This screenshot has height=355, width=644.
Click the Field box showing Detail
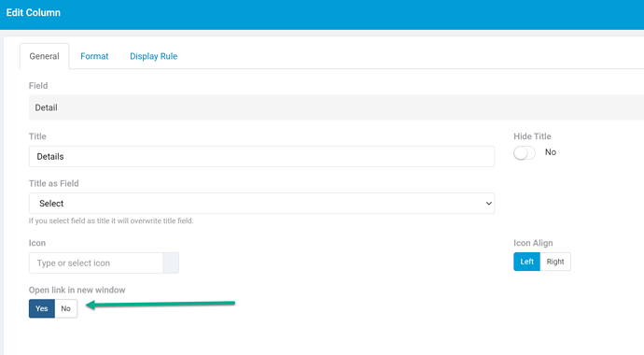(x=336, y=107)
